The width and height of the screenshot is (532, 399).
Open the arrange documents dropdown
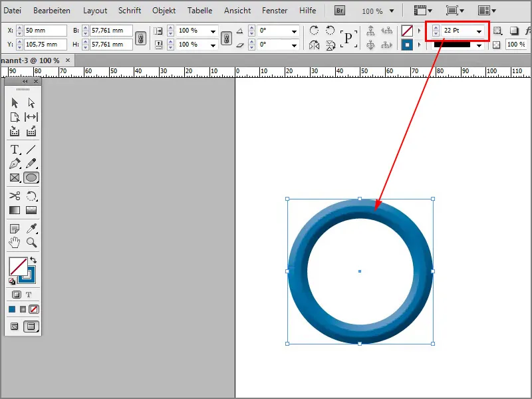[x=487, y=11]
